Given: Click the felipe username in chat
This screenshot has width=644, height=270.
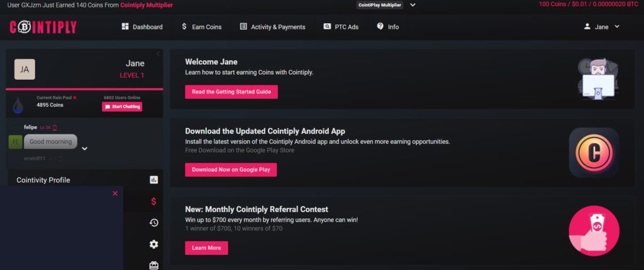Looking at the screenshot, I should pyautogui.click(x=30, y=127).
